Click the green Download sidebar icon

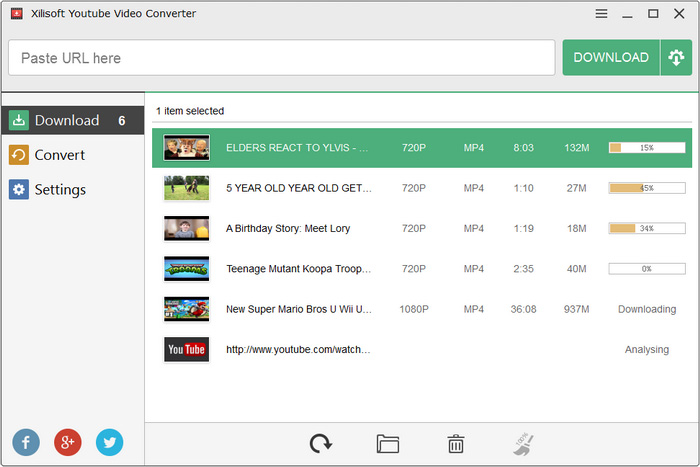click(x=19, y=120)
